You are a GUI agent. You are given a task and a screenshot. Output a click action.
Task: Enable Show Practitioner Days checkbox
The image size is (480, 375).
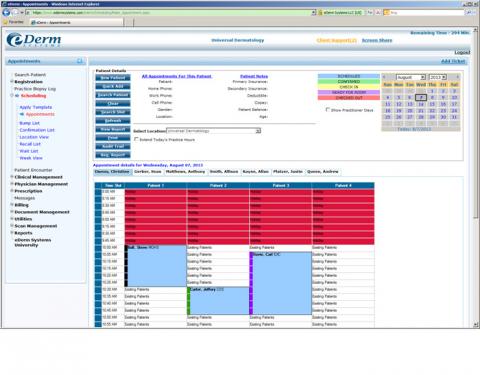[327, 110]
